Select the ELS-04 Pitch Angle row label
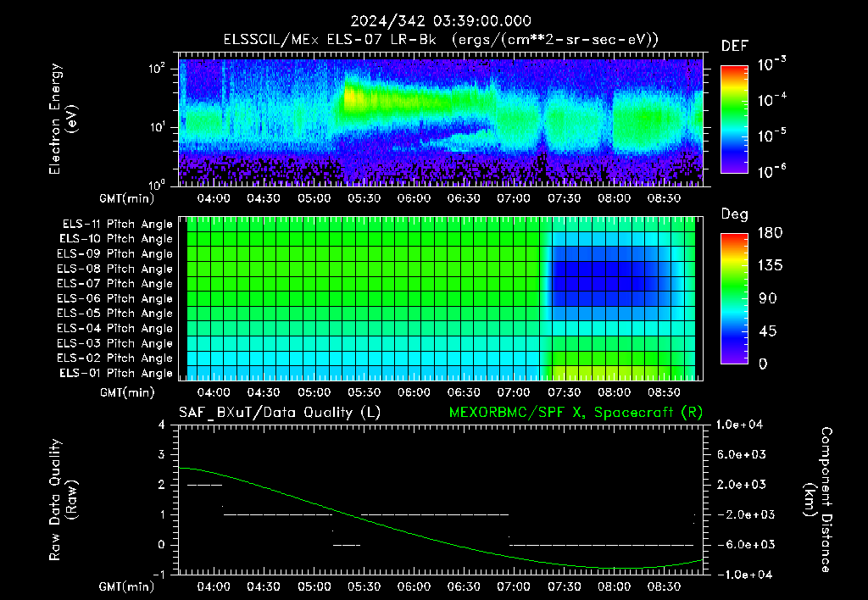 click(x=114, y=328)
